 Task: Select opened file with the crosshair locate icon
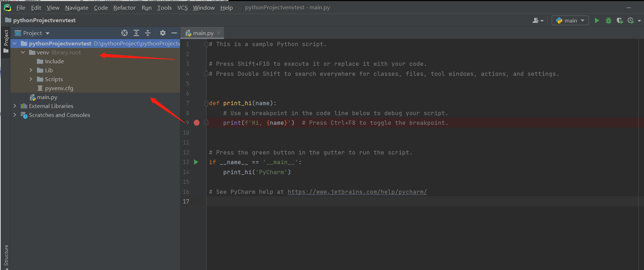click(x=125, y=33)
